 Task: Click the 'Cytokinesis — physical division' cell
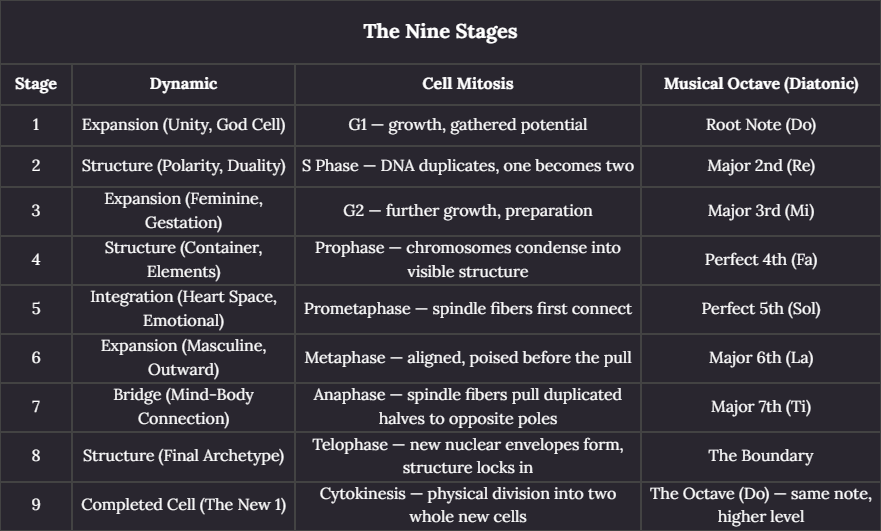467,505
